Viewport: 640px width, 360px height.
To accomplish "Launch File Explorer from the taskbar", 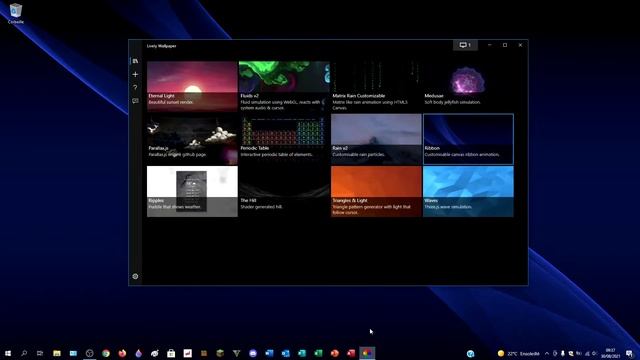I will pos(57,353).
